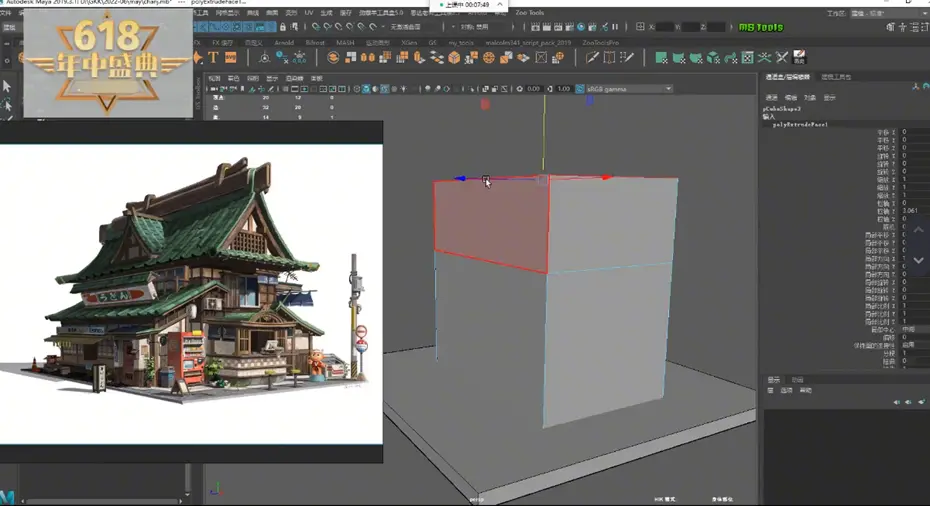Screen dimensions: 930x506
Task: Click the teal cube shelf icon
Action: 713,57
